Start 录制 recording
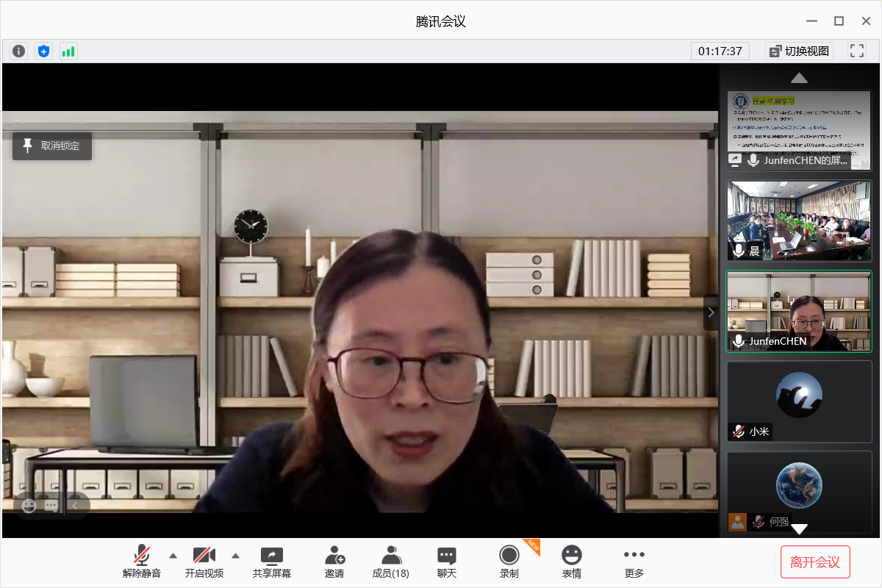 [509, 562]
